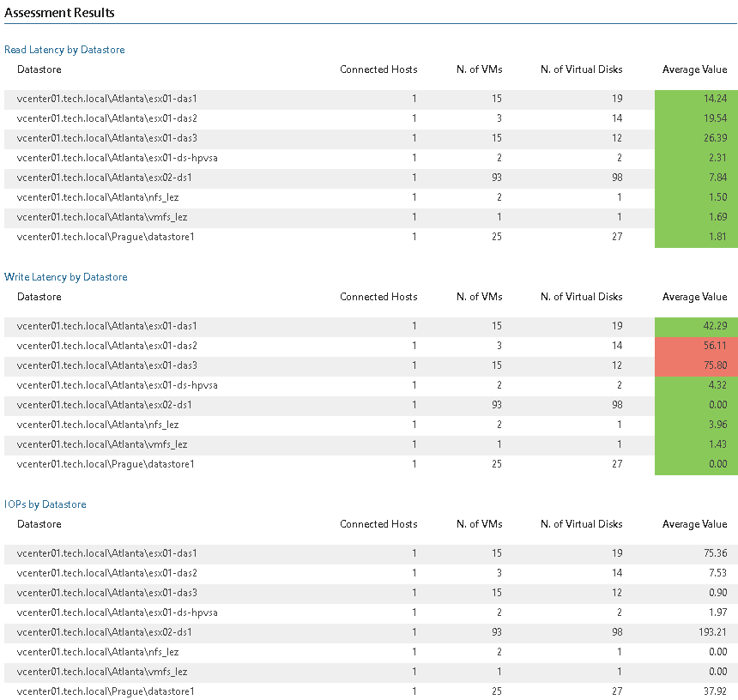The height and width of the screenshot is (700, 738).
Task: Select the green 42.29 write latency cell
Action: coord(696,326)
